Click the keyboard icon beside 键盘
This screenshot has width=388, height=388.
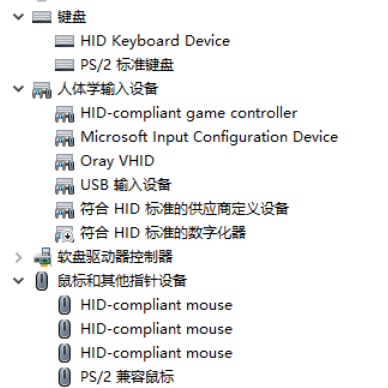[42, 17]
